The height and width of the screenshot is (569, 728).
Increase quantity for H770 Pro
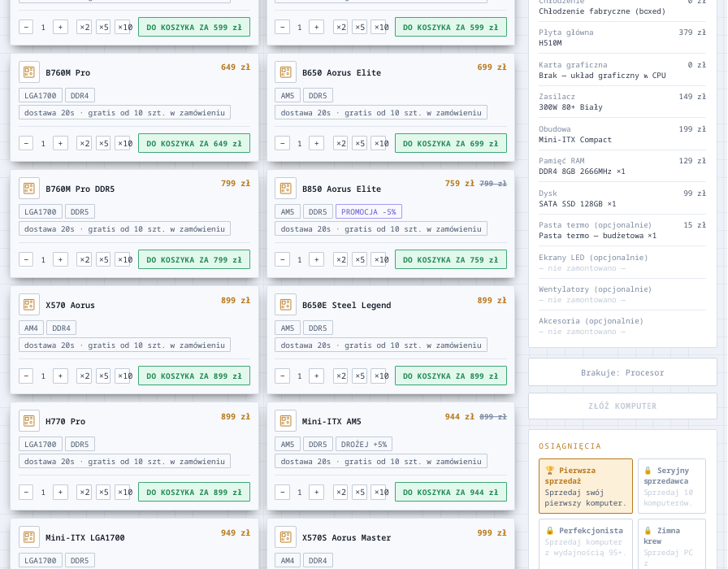(60, 492)
